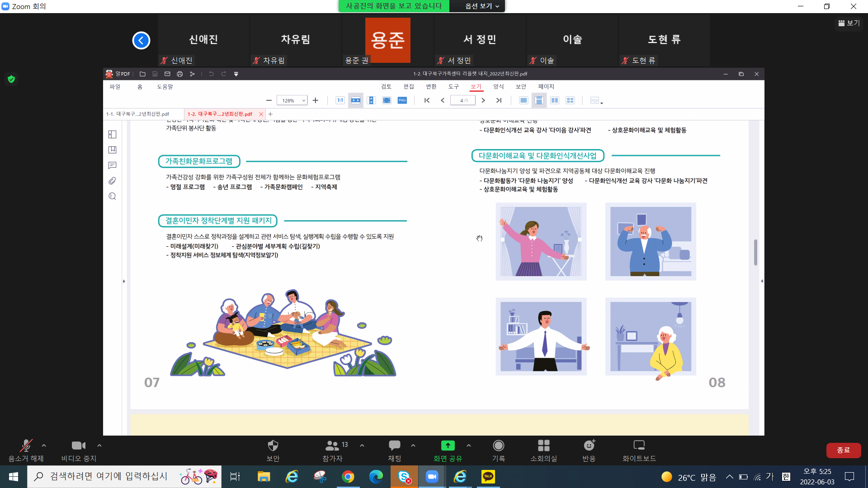Open the chat (채팅) panel icon
The image size is (868, 488).
[x=394, y=446]
